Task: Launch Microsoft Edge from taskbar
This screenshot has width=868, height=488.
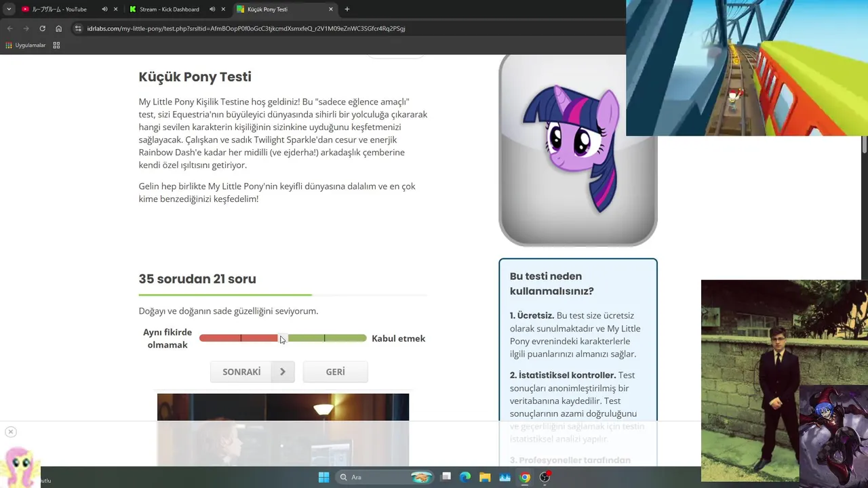Action: 465,477
